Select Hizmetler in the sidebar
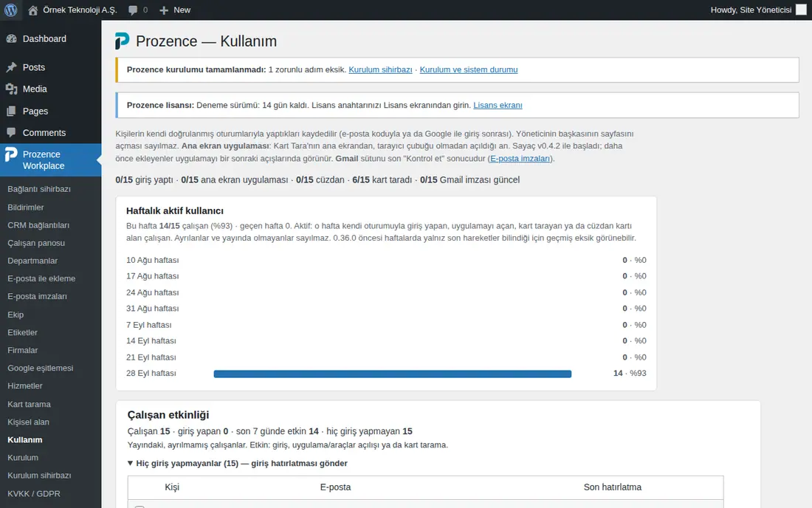Viewport: 812px width, 508px height. (x=25, y=385)
